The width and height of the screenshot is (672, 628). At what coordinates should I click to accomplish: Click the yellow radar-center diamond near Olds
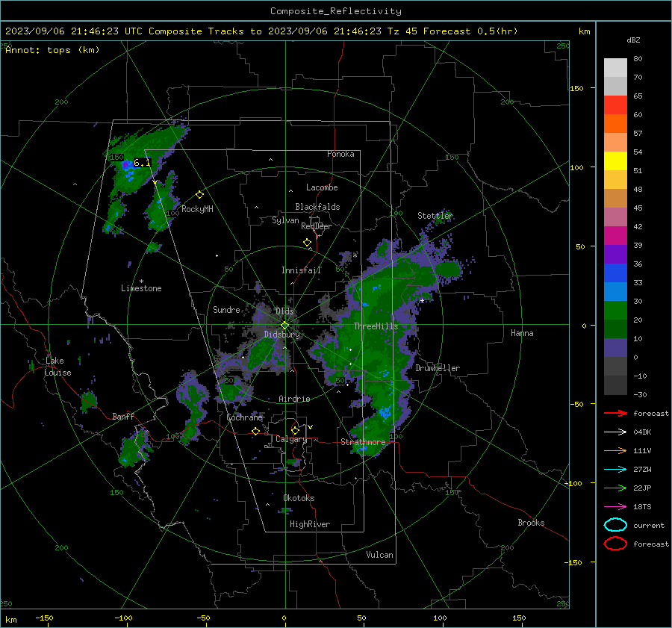tap(284, 326)
